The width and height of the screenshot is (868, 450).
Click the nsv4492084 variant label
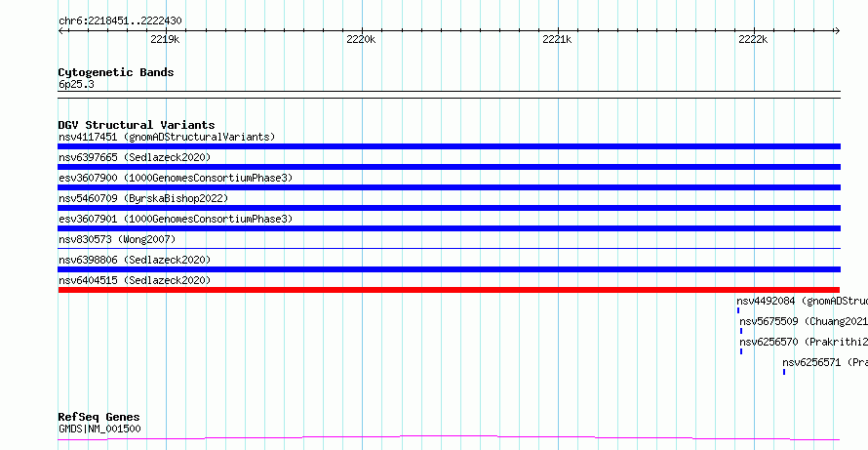(802, 301)
